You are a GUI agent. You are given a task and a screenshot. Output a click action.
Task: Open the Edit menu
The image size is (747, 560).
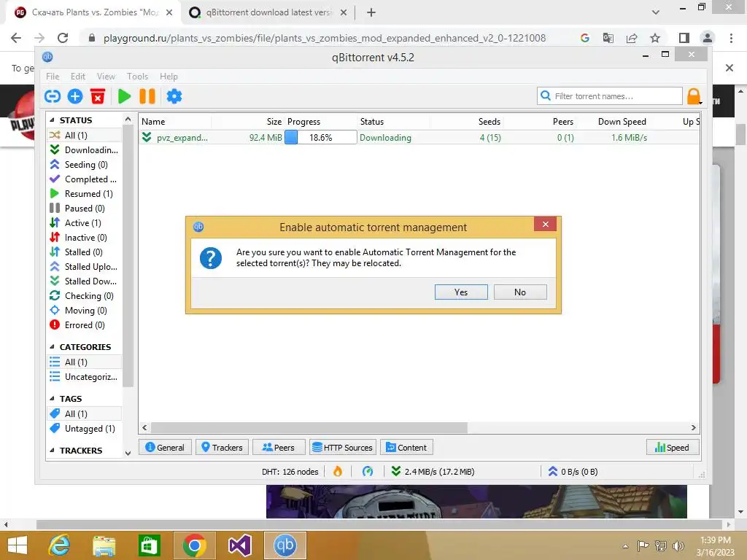(77, 76)
